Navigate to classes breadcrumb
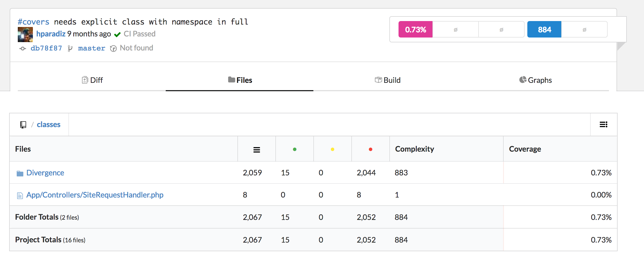Screen dimensions: 644x272 [49, 124]
